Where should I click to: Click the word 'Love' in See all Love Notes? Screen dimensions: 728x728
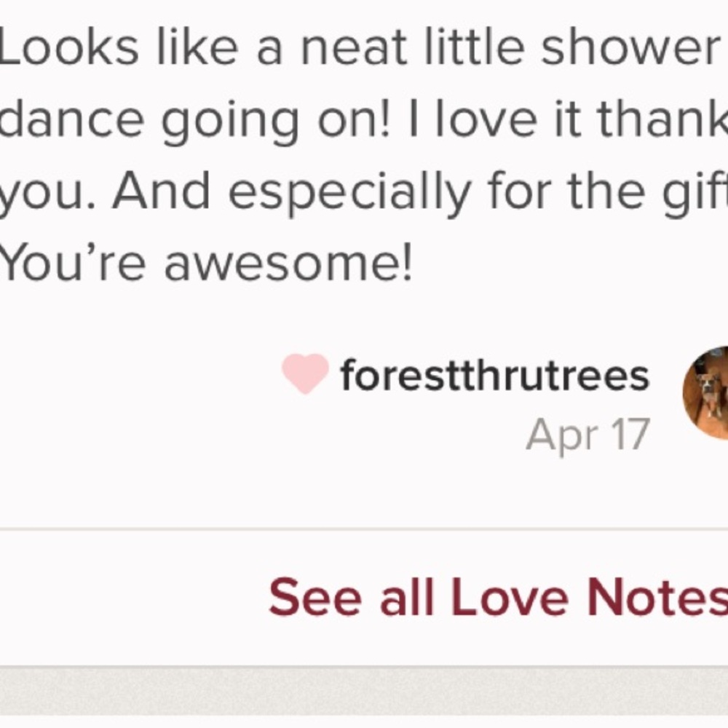(510, 597)
